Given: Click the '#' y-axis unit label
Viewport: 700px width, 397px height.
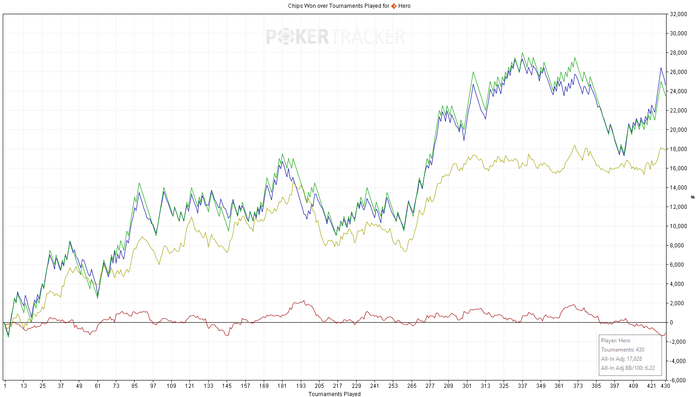Looking at the screenshot, I should pos(694,197).
